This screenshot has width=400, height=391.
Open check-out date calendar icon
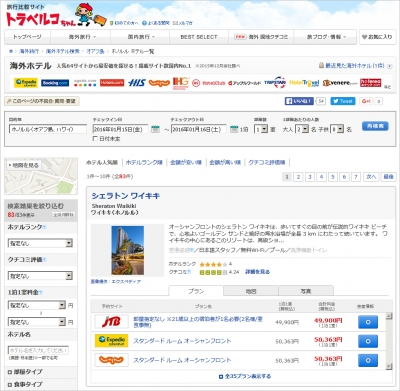coord(234,129)
